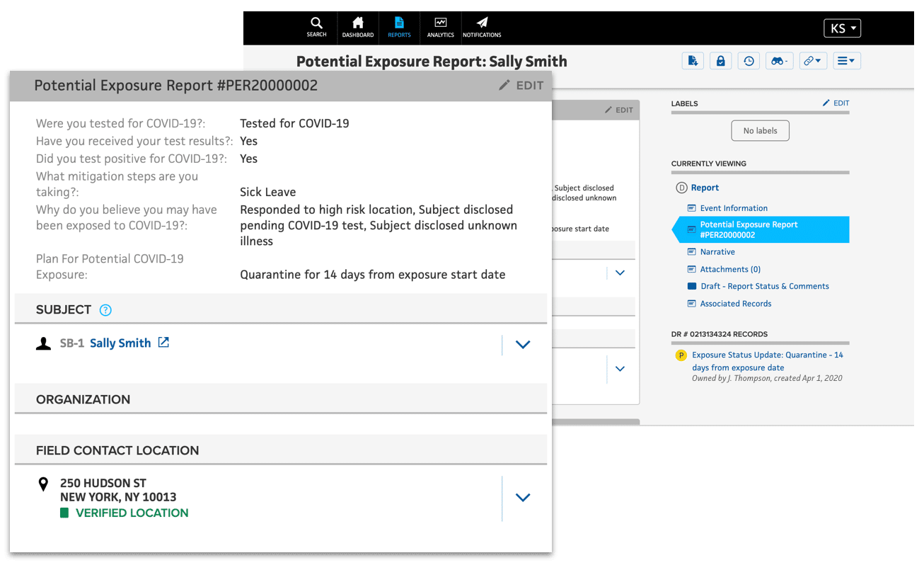Open Sally Smith external link icon
The height and width of the screenshot is (565, 924).
point(163,343)
